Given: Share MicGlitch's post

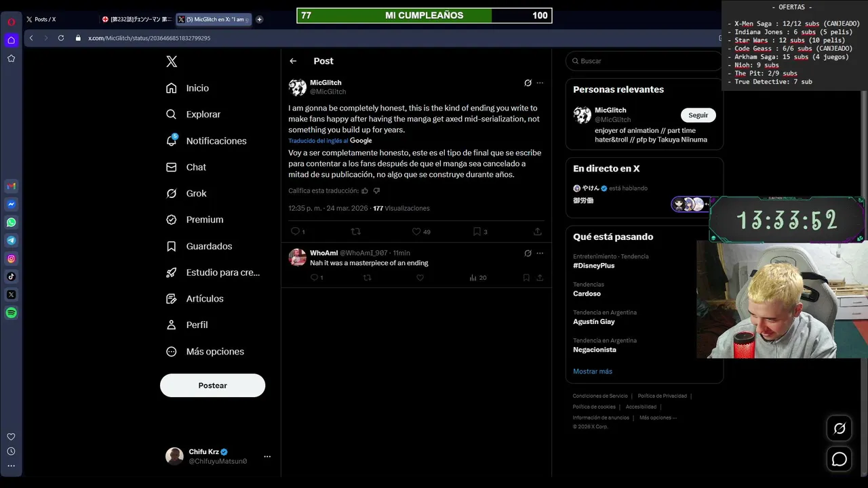Looking at the screenshot, I should point(538,231).
